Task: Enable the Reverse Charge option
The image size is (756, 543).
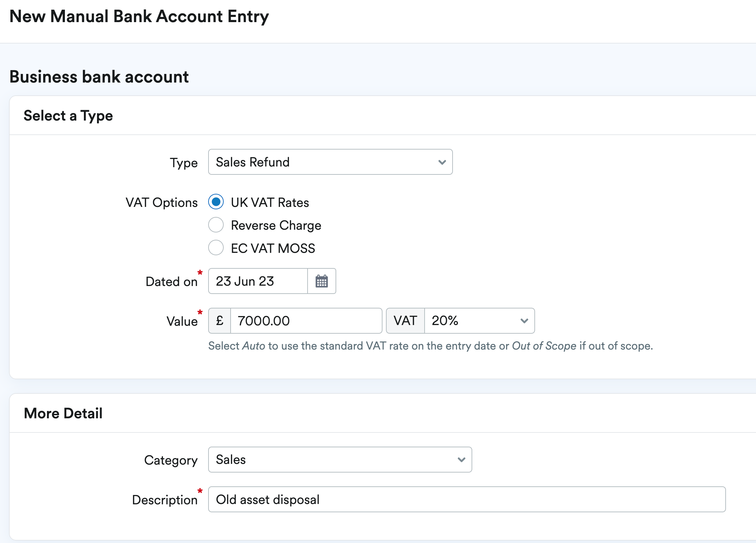Action: 216,225
